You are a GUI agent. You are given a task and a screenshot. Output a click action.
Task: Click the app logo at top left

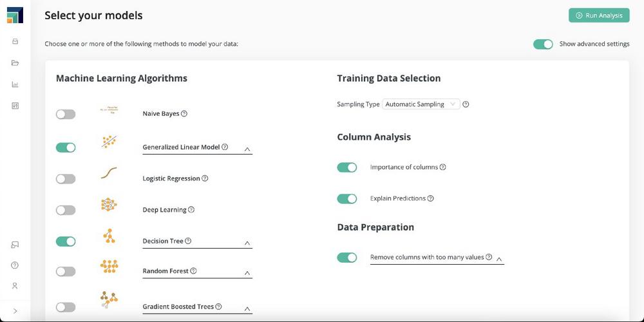[15, 15]
